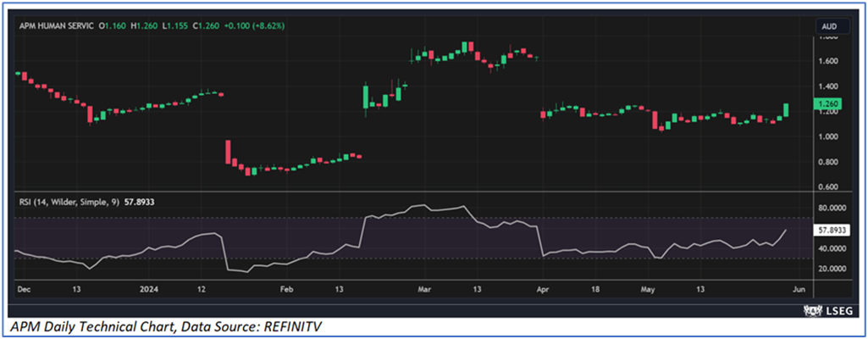Click the RSI (14, Wilder, Simple, 9) label
Image resolution: width=868 pixels, height=339 pixels.
click(68, 203)
